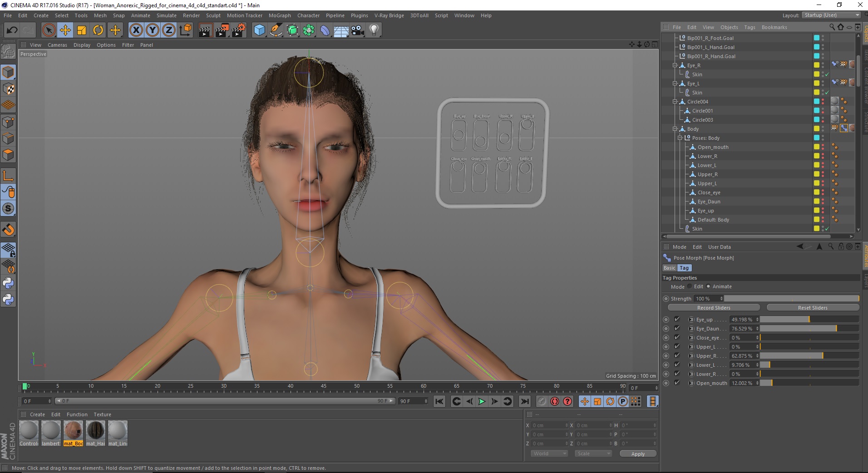Open V-Ray Bridge menu
The height and width of the screenshot is (473, 868).
pos(389,15)
